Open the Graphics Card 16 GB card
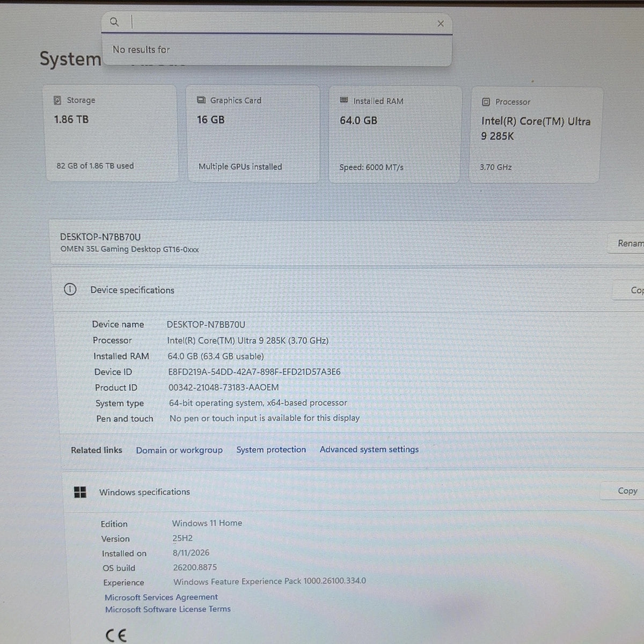 tap(253, 134)
